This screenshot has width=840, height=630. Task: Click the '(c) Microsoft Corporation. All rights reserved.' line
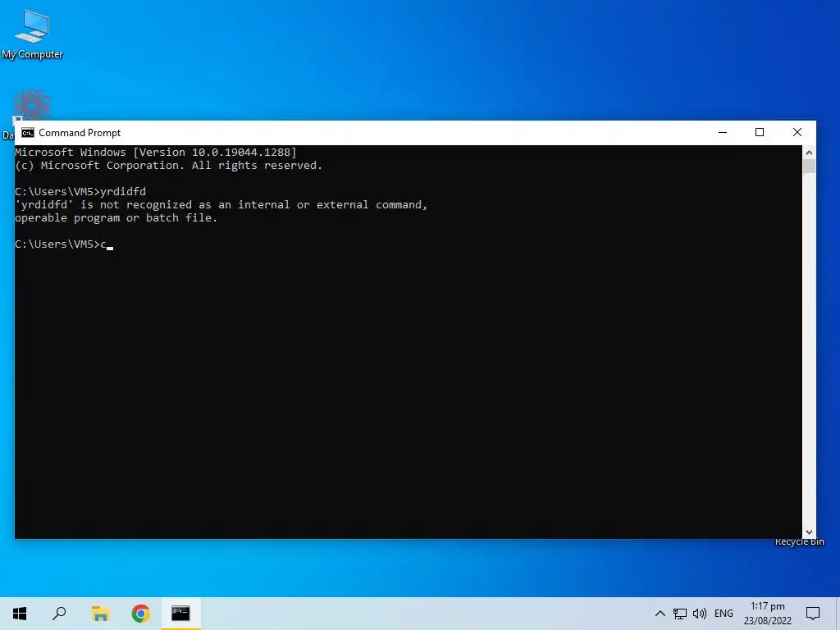pos(169,166)
